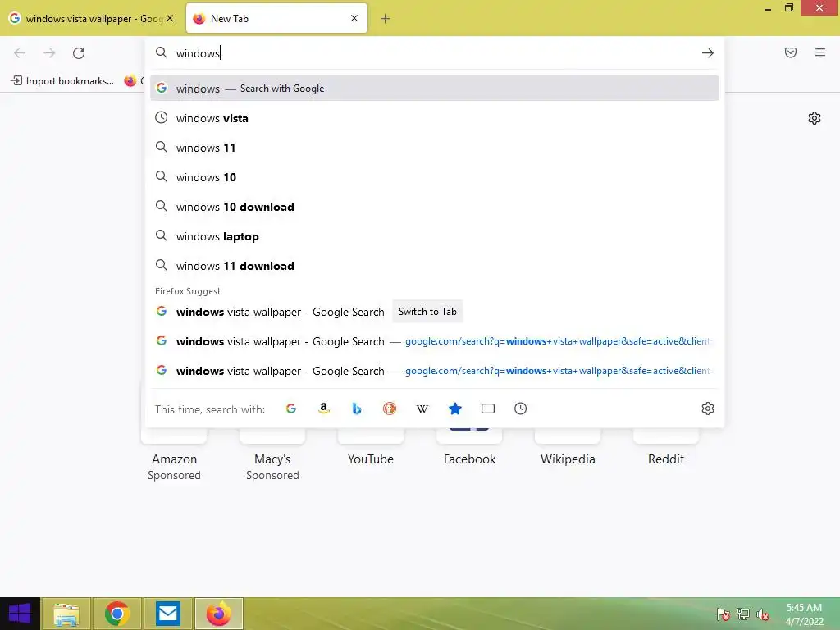Open the Save to Pocket icon
This screenshot has width=840, height=630.
pyautogui.click(x=791, y=52)
